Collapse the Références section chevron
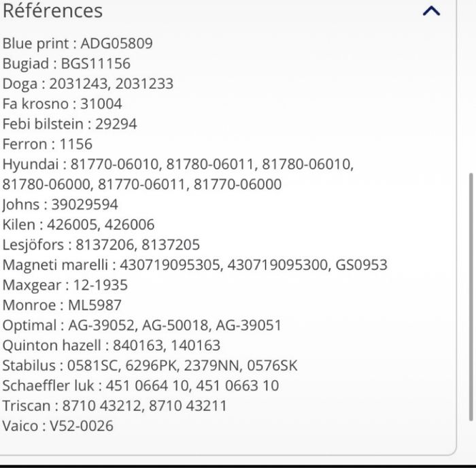This screenshot has height=468, width=476. click(431, 11)
